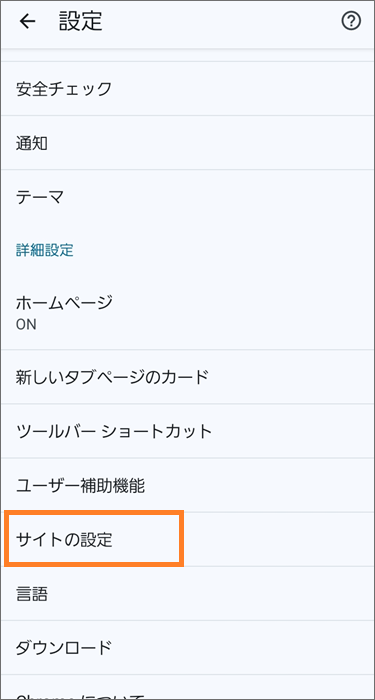Open the 通知 settings entry
This screenshot has height=700, width=375.
(x=188, y=143)
